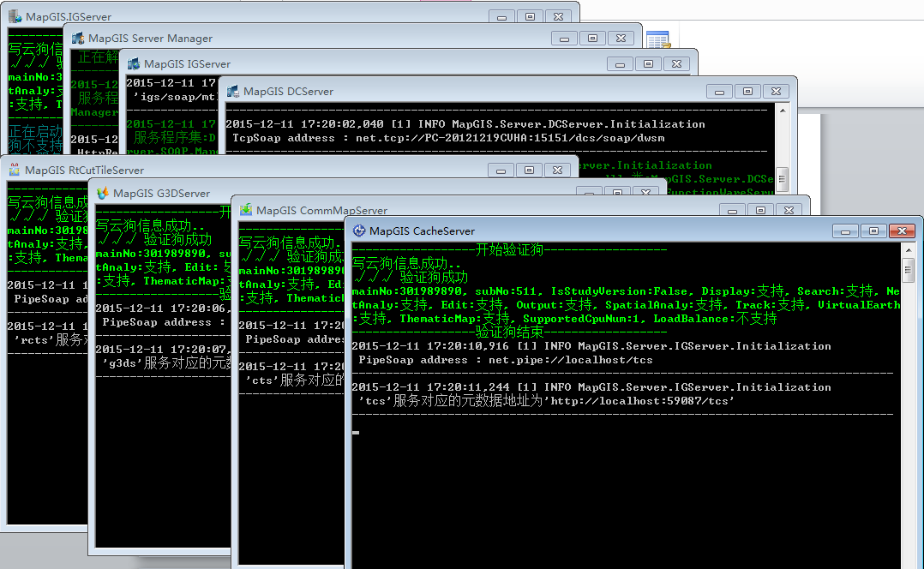
Task: Click the 'rcts' service line in RtCutTileServer
Action: [x=51, y=340]
